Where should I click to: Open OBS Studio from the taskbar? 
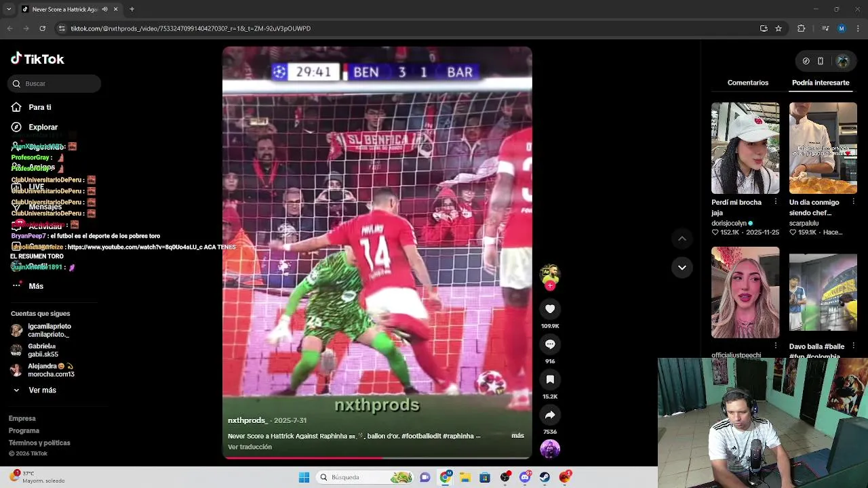(x=505, y=477)
